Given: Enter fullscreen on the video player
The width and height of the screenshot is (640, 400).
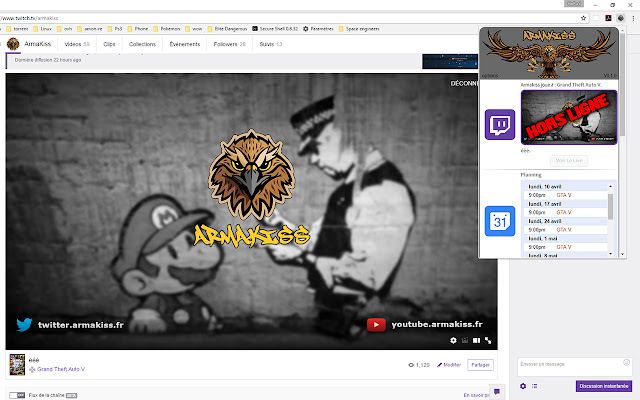Looking at the screenshot, I should coord(488,340).
